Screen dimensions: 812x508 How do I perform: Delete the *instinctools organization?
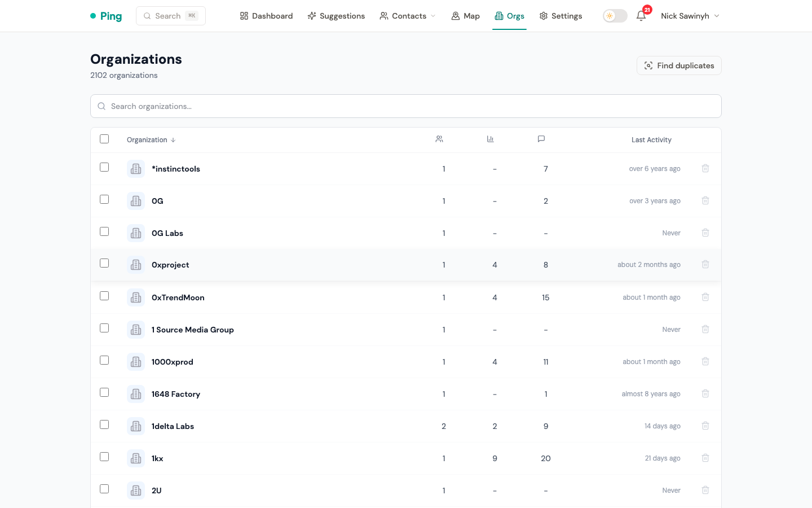[x=705, y=168]
